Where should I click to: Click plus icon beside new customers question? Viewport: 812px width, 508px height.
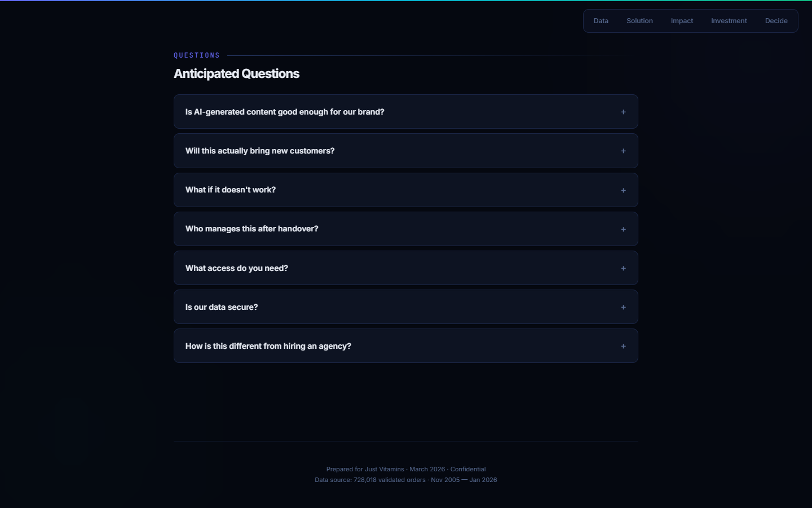click(623, 151)
